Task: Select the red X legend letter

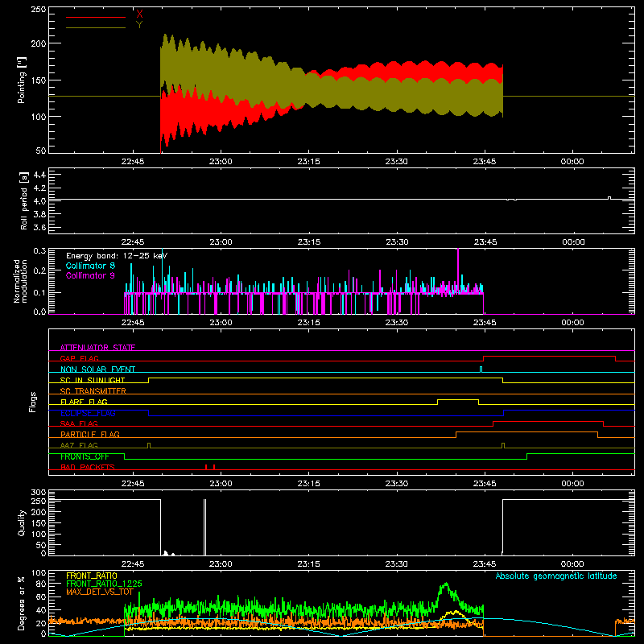Action: [139, 14]
